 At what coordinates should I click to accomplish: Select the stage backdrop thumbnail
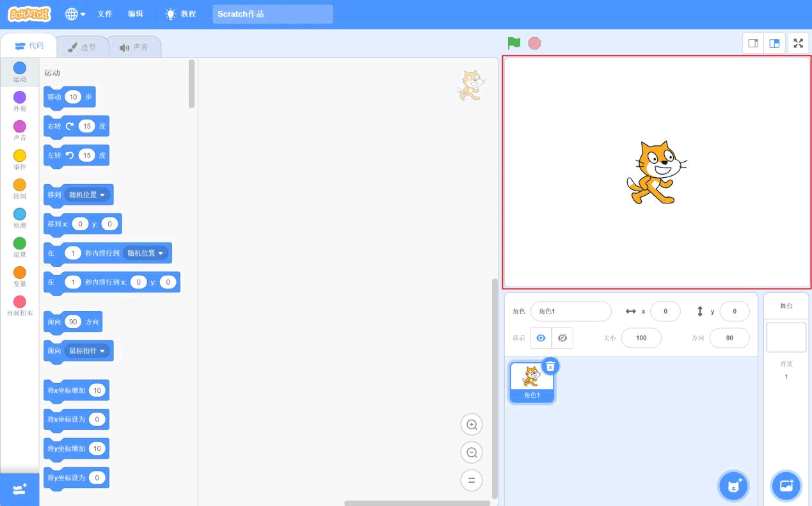coord(786,337)
